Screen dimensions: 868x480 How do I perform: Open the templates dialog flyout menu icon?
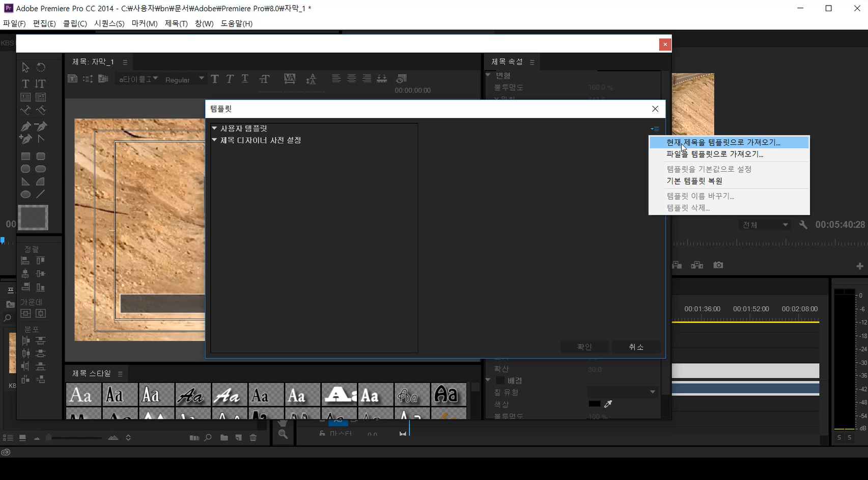pos(655,129)
